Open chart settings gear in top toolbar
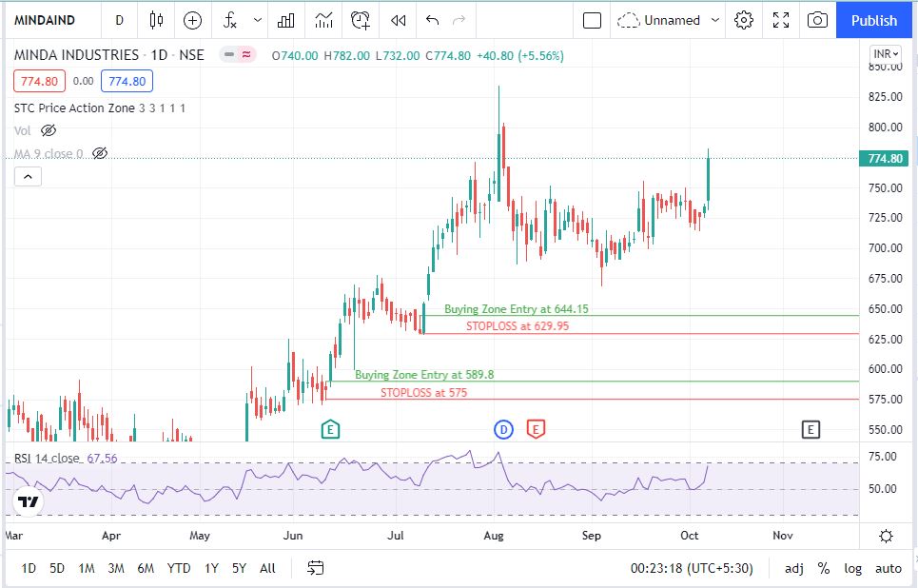The width and height of the screenshot is (918, 588). 744,20
